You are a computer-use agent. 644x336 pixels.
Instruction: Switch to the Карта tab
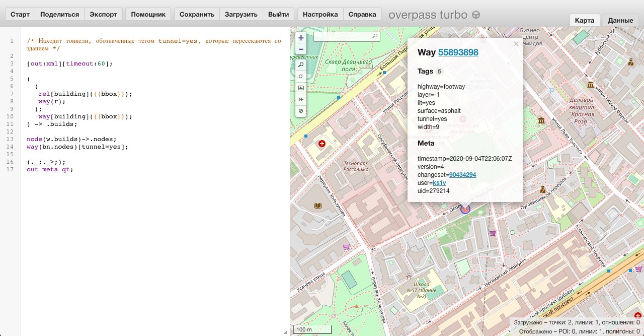pyautogui.click(x=585, y=21)
